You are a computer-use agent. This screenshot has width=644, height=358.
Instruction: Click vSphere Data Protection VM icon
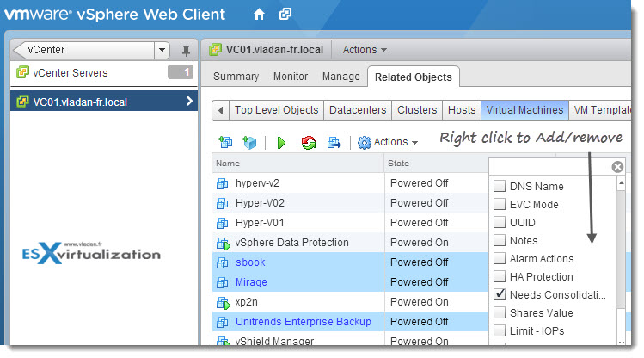click(x=223, y=244)
